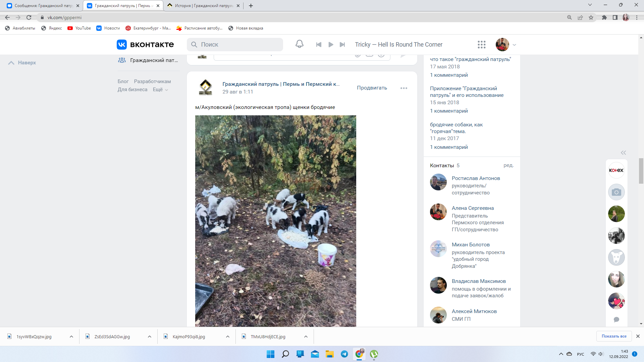Image resolution: width=644 pixels, height=362 pixels.
Task: Click address bar vk.com/gppermi
Action: 64,17
